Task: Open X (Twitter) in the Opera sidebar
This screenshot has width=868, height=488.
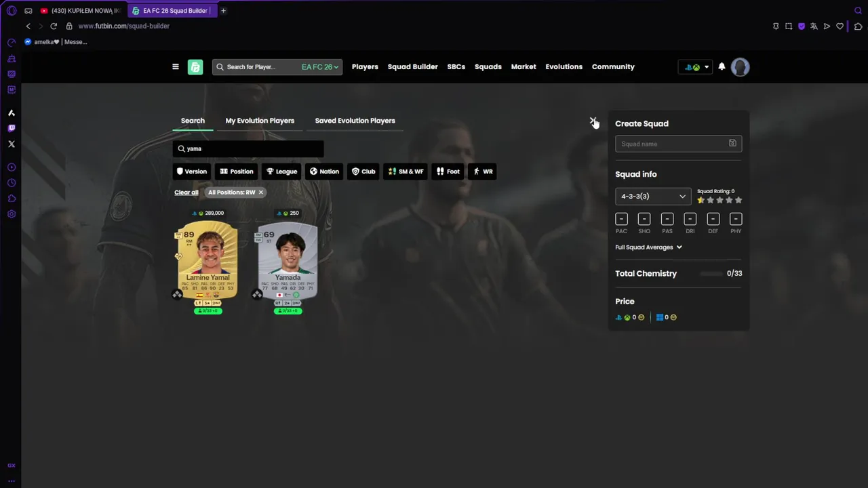Action: 12,144
